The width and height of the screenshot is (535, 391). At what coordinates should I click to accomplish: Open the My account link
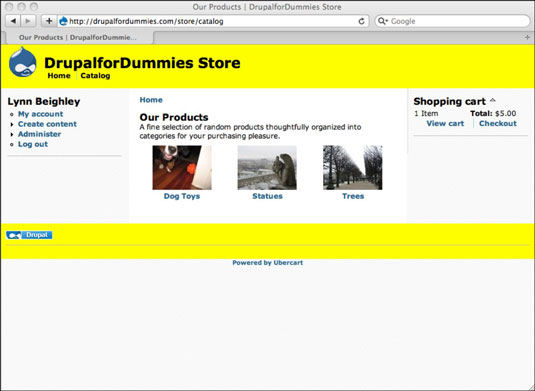(x=40, y=114)
